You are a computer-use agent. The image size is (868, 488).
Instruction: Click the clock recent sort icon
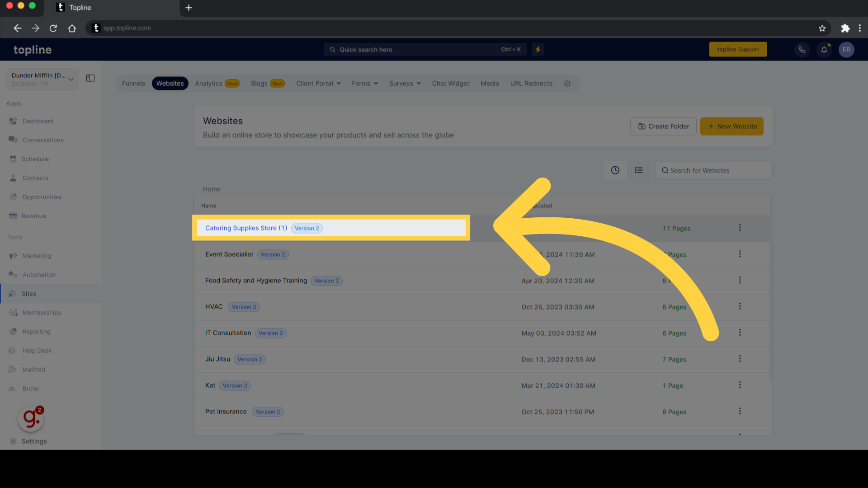615,170
